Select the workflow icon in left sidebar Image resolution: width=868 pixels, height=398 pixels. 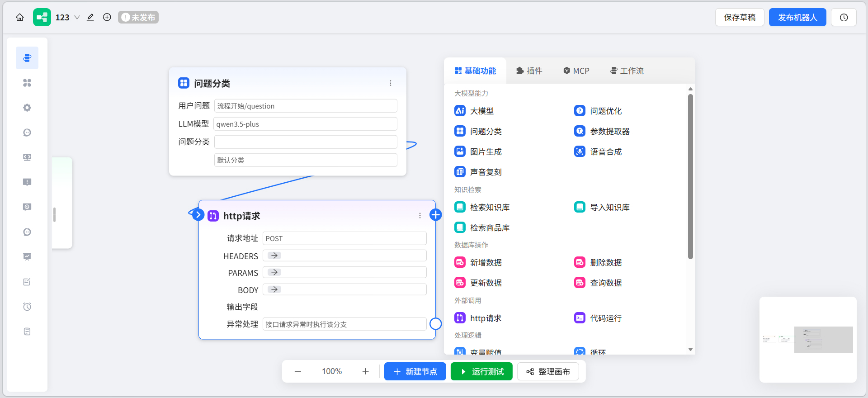27,58
